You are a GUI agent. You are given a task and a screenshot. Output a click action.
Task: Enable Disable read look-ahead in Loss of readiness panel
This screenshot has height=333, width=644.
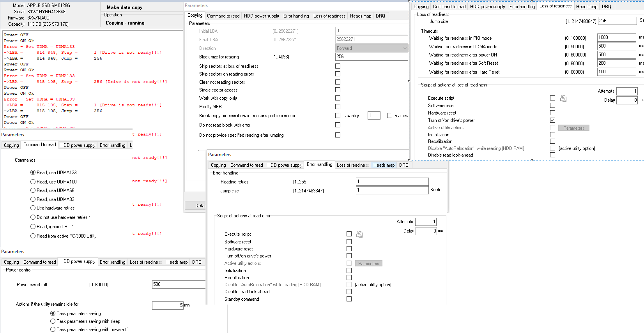(x=552, y=155)
